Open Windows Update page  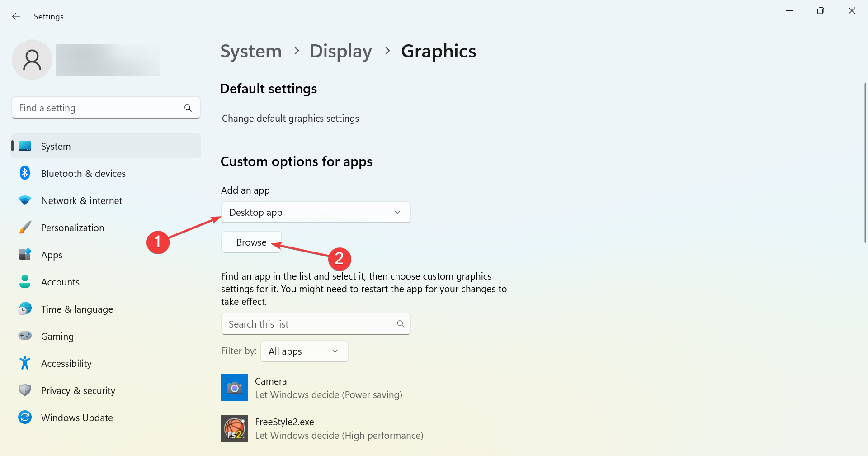[x=106, y=418]
